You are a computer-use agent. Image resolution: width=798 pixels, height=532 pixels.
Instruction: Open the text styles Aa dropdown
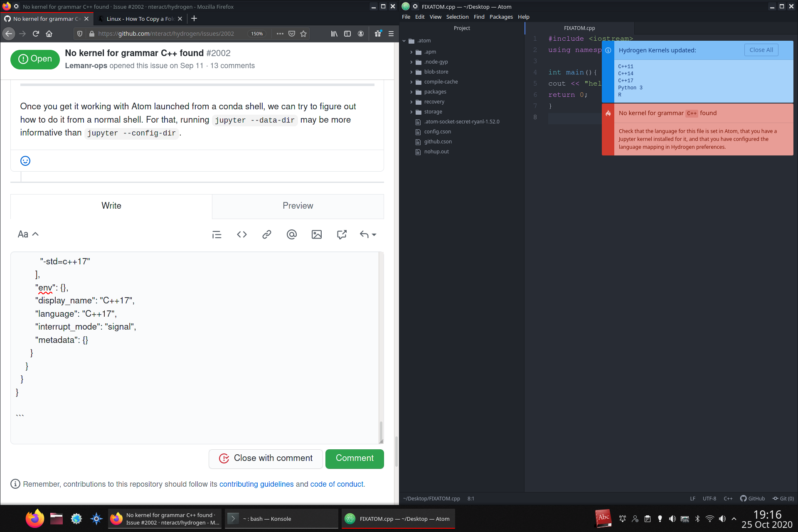point(27,234)
